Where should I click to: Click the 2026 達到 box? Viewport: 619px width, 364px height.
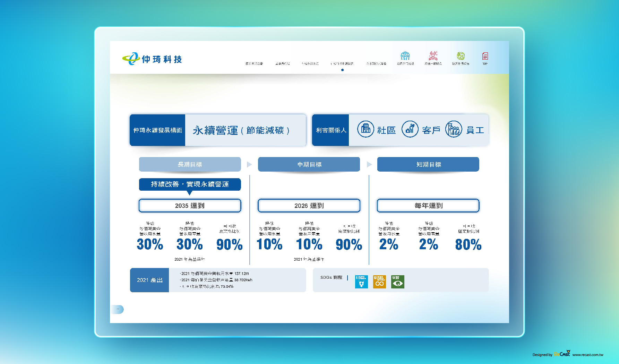click(x=309, y=206)
